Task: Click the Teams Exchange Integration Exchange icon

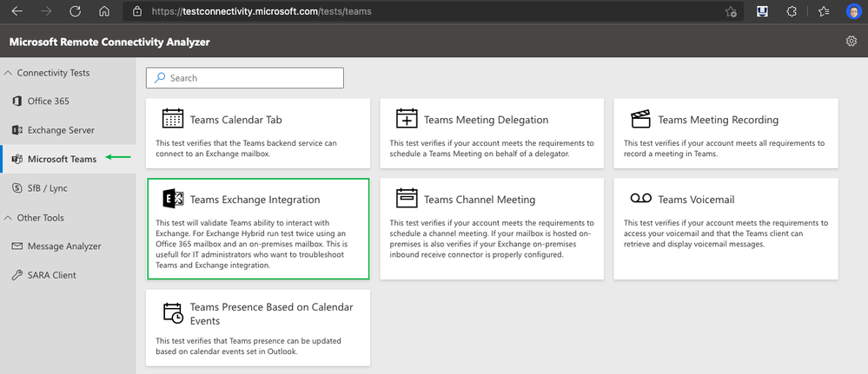Action: [173, 199]
